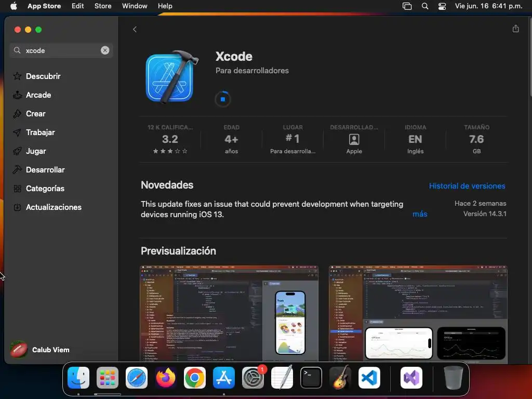Open System Settings from the Dock
This screenshot has width=532, height=399.
253,378
